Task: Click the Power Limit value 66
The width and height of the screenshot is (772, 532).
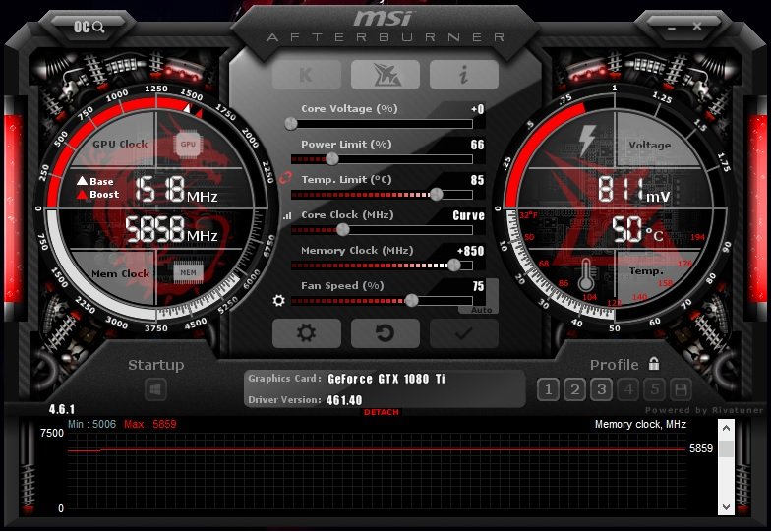Action: (x=477, y=145)
